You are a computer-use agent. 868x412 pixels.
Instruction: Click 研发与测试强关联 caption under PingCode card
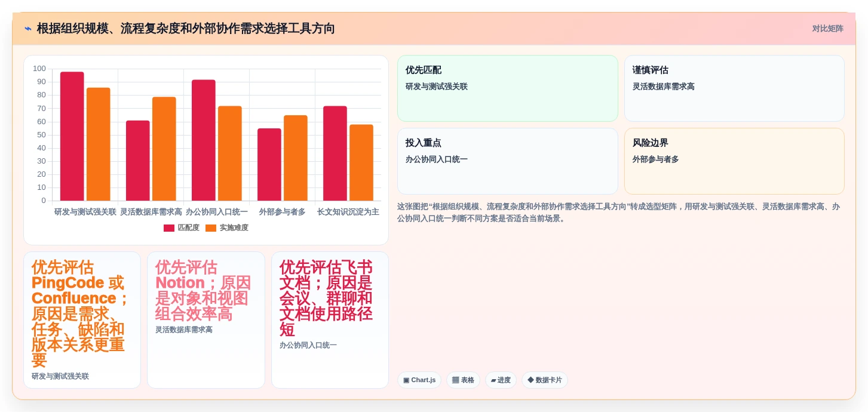(60, 376)
